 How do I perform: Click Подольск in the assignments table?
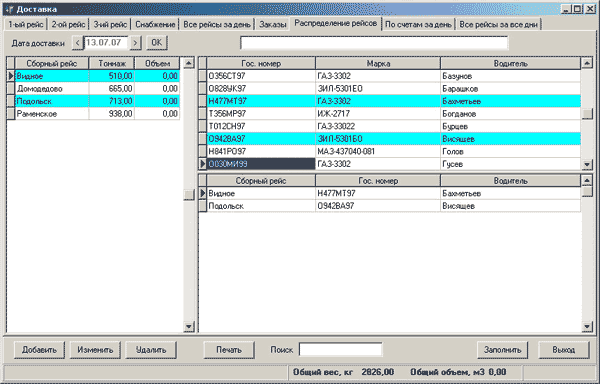[x=261, y=206]
